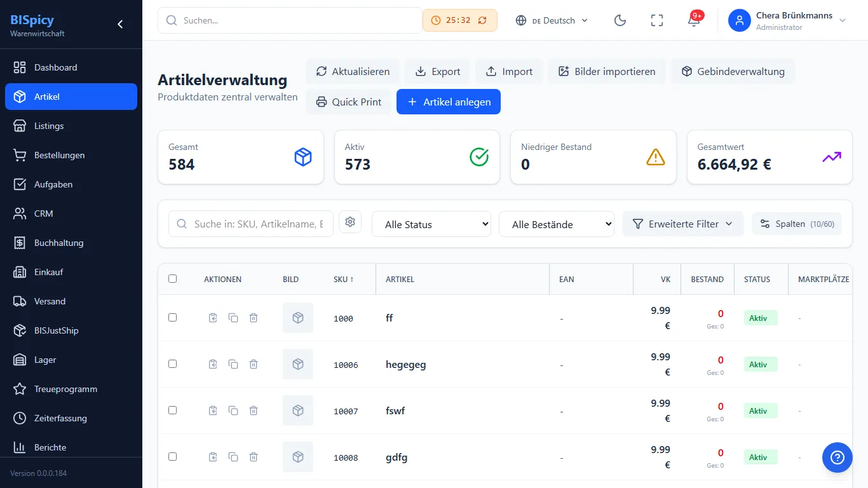This screenshot has height=488, width=868.
Task: Click the clipboard icon for gdfg row
Action: 214,457
